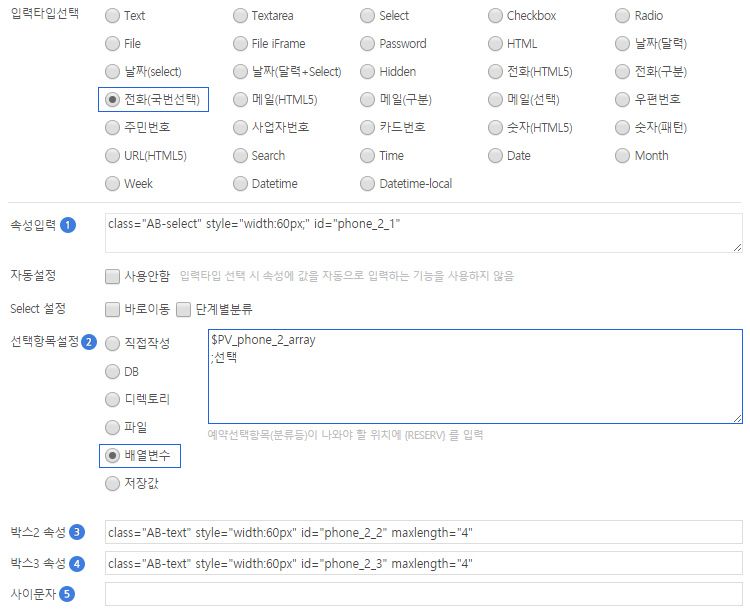Viewport: 750px width, 614px height.
Task: Click the empty 사이문자 input field
Action: [423, 594]
